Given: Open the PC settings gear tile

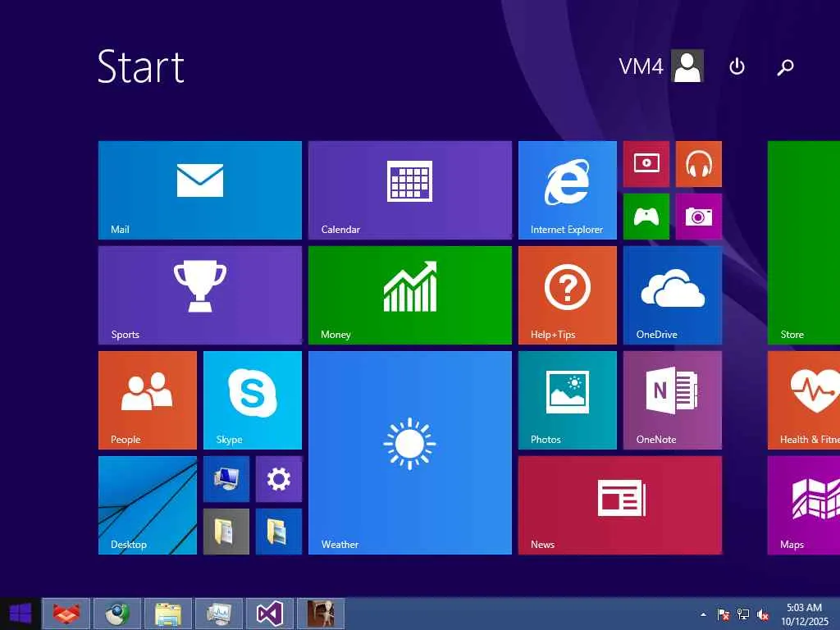Looking at the screenshot, I should 279,479.
